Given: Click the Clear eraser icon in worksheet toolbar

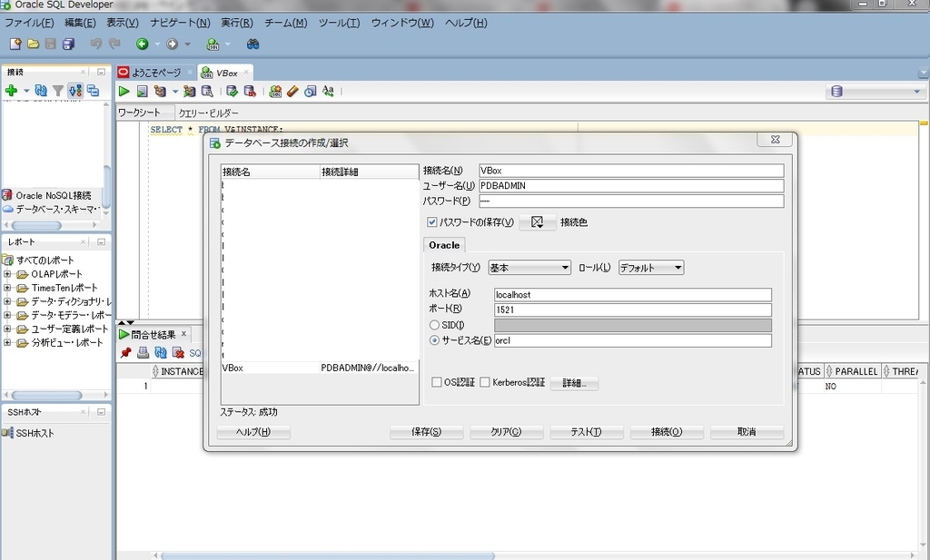Looking at the screenshot, I should [x=292, y=92].
